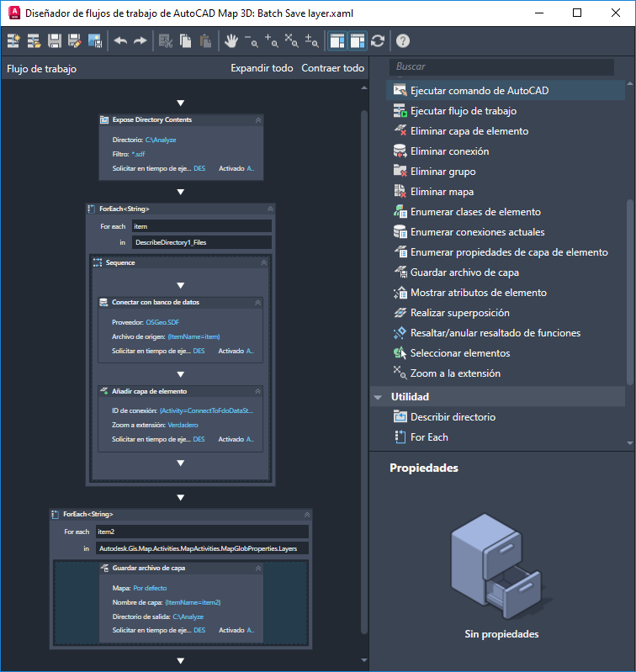Viewport: 636px width, 672px height.
Task: Paste the copied activity
Action: click(206, 41)
